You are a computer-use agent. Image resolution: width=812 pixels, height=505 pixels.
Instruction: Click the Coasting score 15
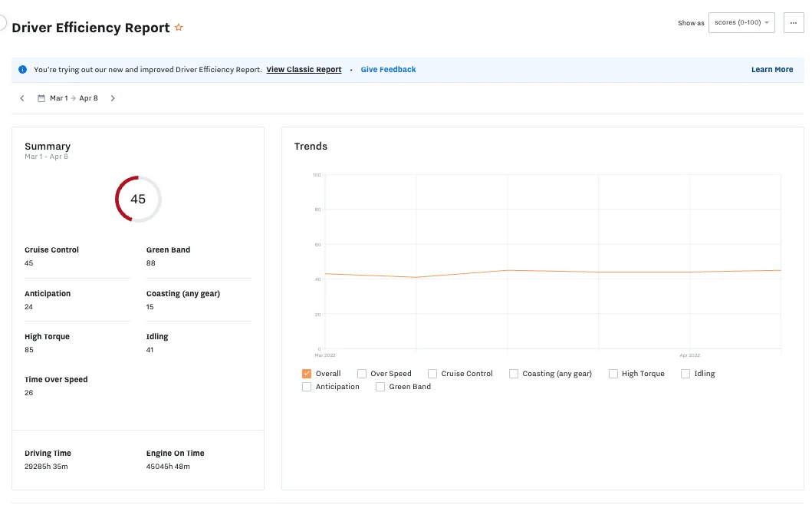point(150,307)
